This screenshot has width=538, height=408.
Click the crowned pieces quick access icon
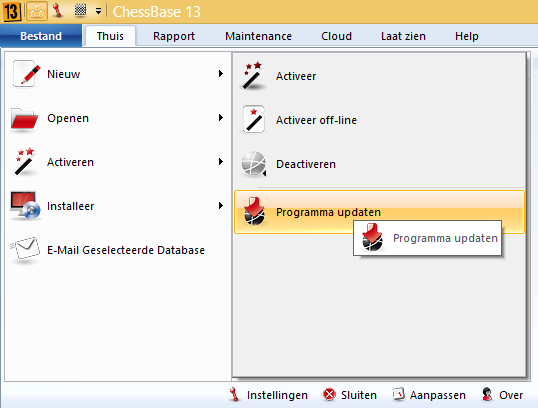pos(37,11)
